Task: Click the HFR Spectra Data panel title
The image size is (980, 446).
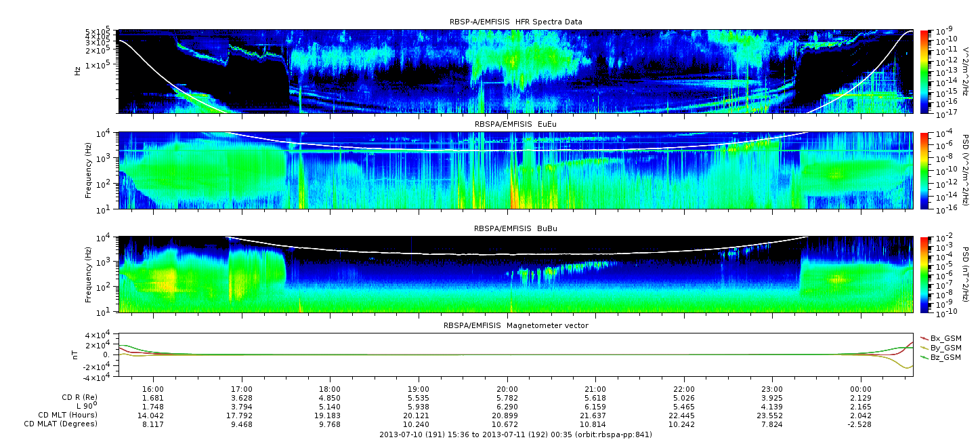Action: [515, 22]
